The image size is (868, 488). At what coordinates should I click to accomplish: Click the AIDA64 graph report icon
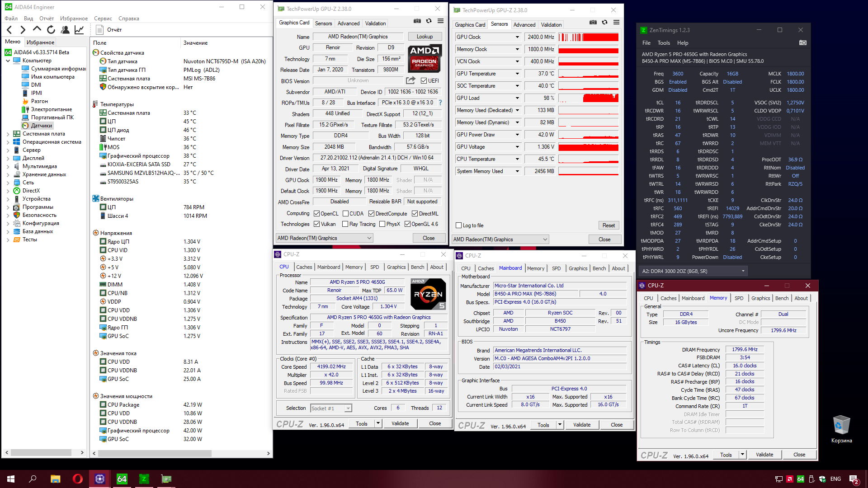(79, 30)
